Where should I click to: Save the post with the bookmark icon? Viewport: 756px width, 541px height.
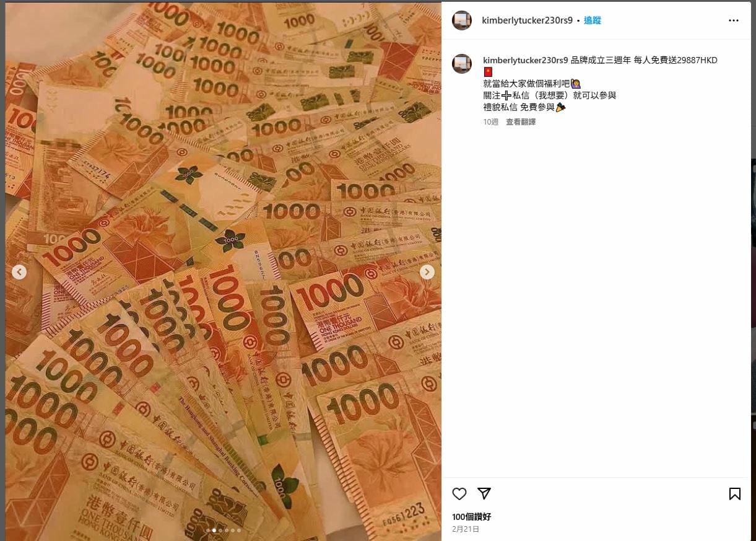pos(734,494)
